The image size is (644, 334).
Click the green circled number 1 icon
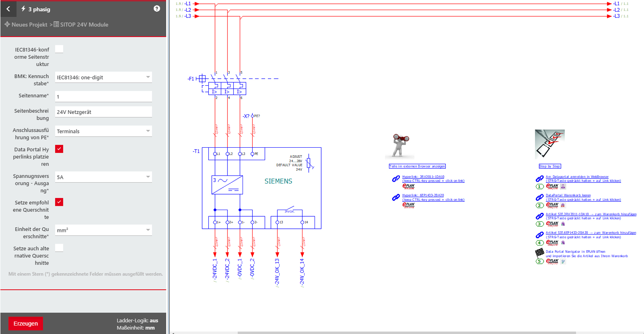pyautogui.click(x=539, y=187)
